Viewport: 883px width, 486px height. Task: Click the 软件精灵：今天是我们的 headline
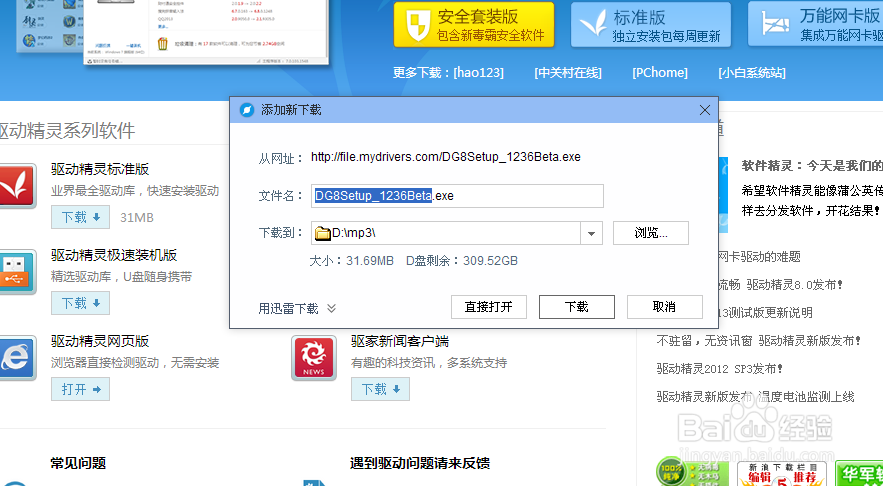[812, 166]
